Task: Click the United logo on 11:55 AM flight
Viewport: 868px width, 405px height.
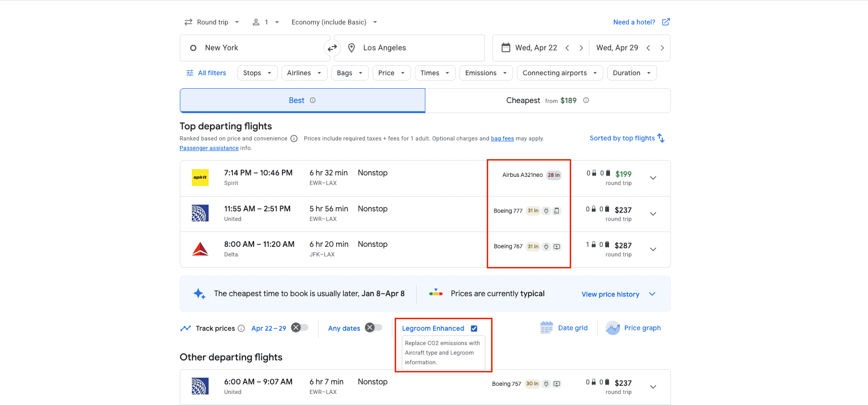Action: tap(200, 213)
